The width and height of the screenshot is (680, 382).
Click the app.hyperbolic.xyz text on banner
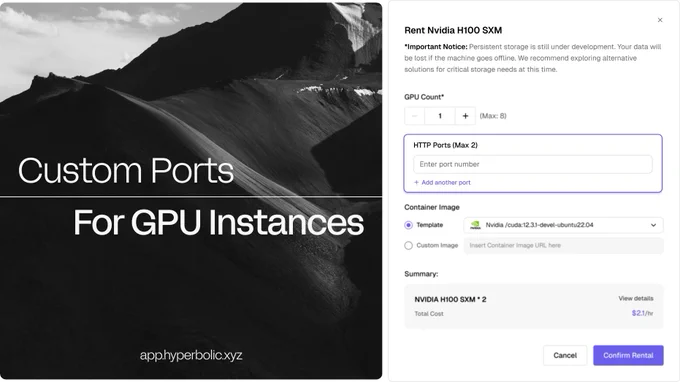pyautogui.click(x=191, y=356)
